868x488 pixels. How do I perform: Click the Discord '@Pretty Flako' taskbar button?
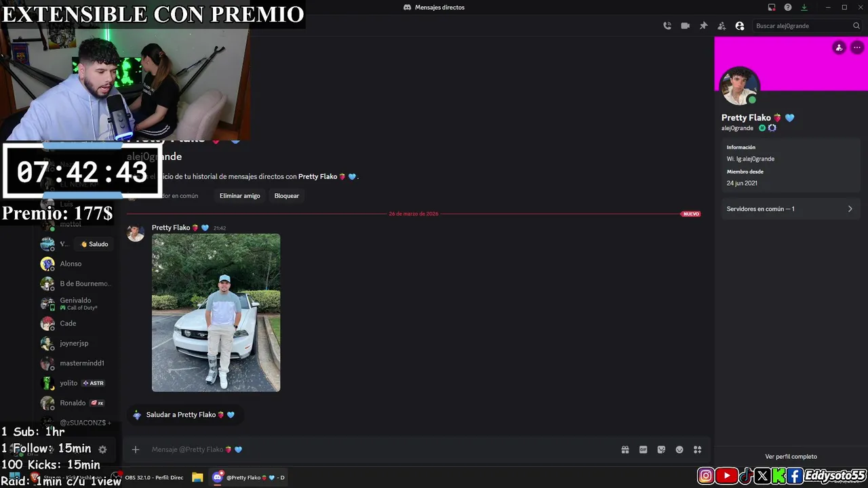[249, 478]
